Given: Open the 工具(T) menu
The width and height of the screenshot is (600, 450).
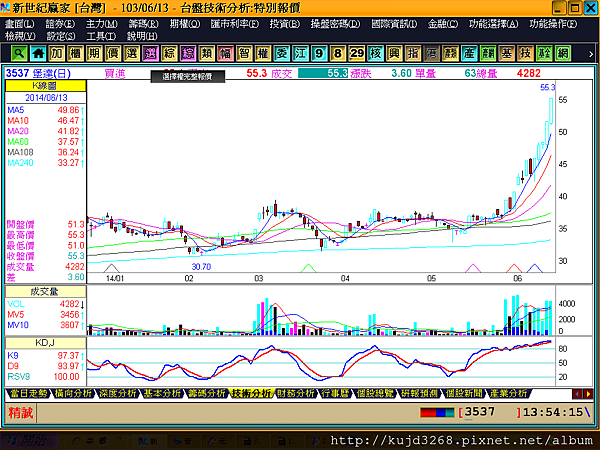Looking at the screenshot, I should tap(101, 36).
